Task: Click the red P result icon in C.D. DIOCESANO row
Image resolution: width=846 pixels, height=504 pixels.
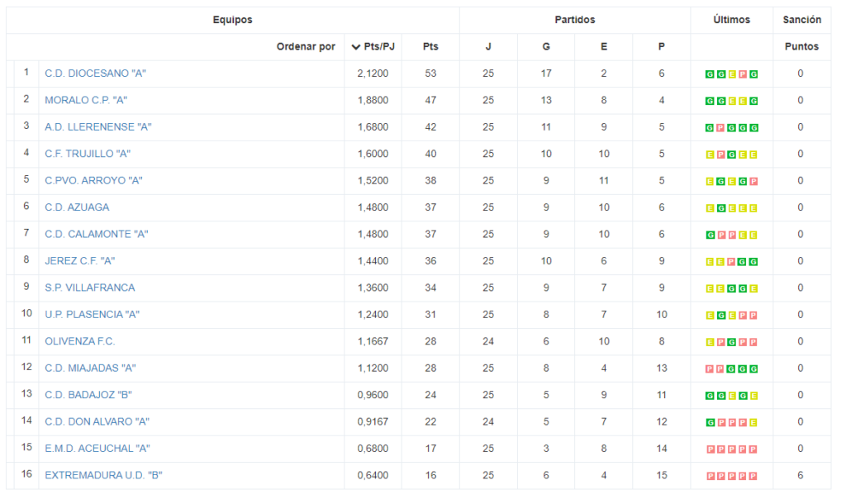Action: pyautogui.click(x=743, y=74)
